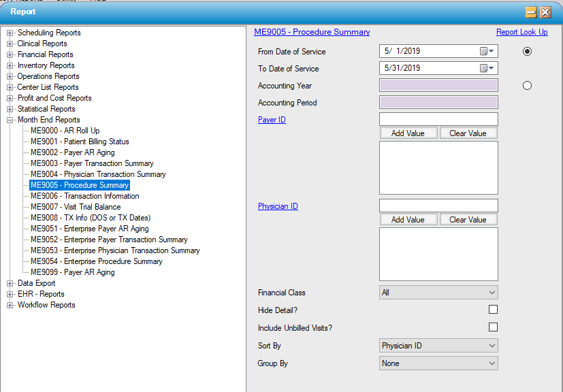This screenshot has height=392, width=563.
Task: Click the Report Look Up link
Action: (521, 32)
